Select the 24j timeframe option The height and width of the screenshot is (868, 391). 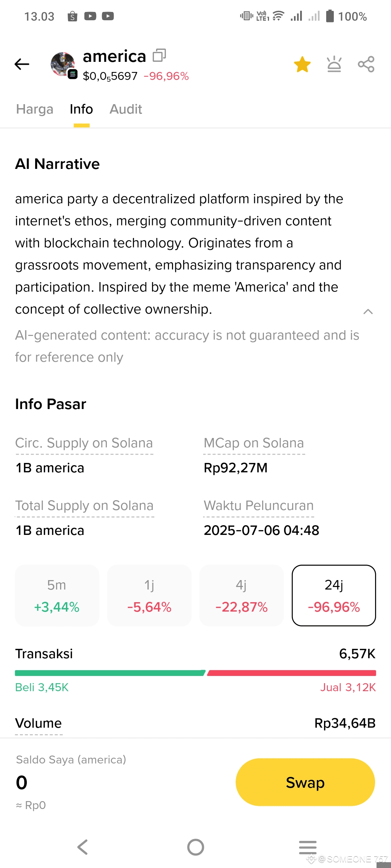coord(334,595)
